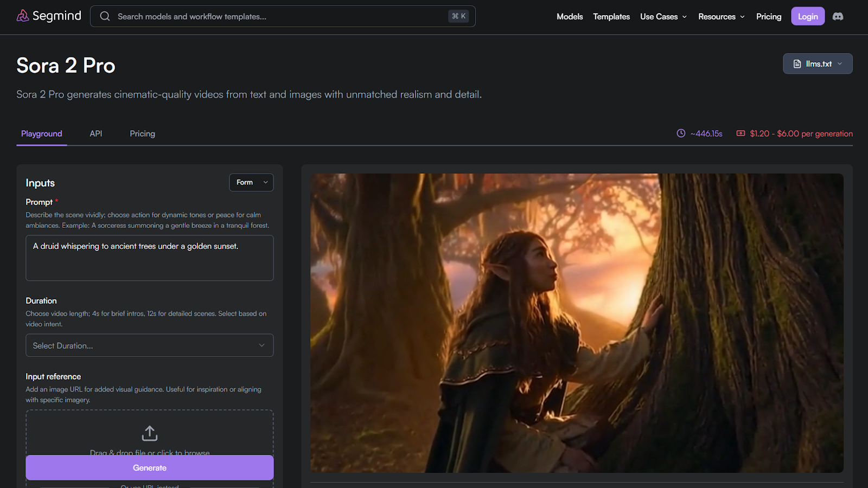Viewport: 868px width, 488px height.
Task: Click the druid forest video preview
Action: click(x=577, y=323)
